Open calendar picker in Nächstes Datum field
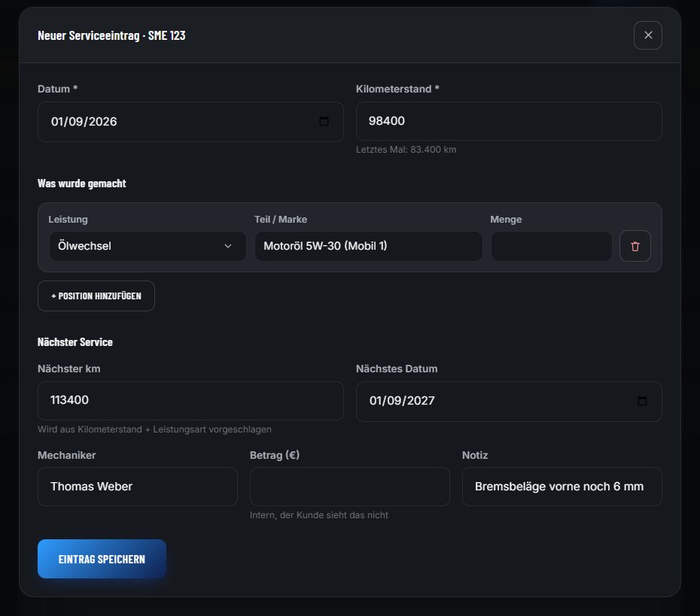Screen dimensions: 700x616 point(642,401)
